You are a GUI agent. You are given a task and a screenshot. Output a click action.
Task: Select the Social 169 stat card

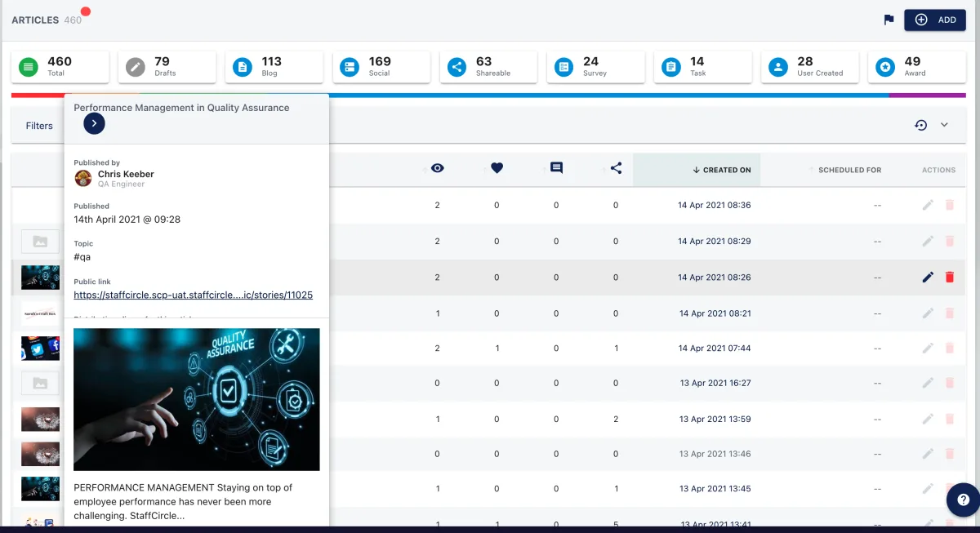381,67
